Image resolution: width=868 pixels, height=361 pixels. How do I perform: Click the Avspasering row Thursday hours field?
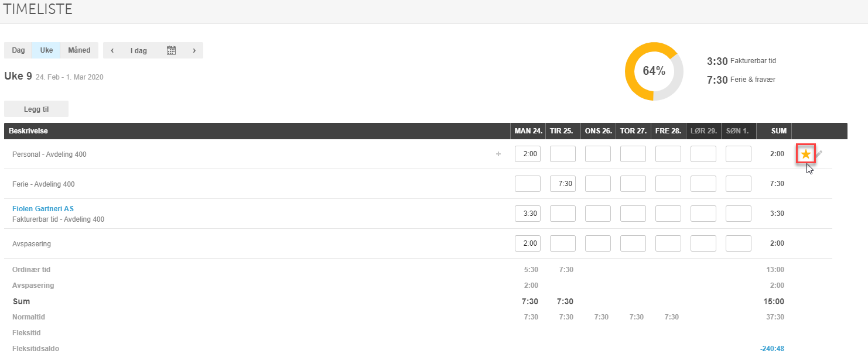tap(633, 243)
